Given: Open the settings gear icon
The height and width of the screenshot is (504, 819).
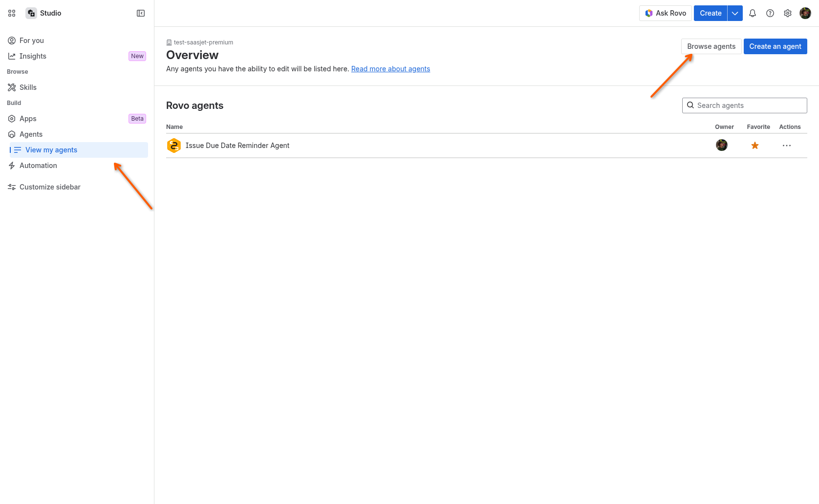Looking at the screenshot, I should click(x=788, y=13).
